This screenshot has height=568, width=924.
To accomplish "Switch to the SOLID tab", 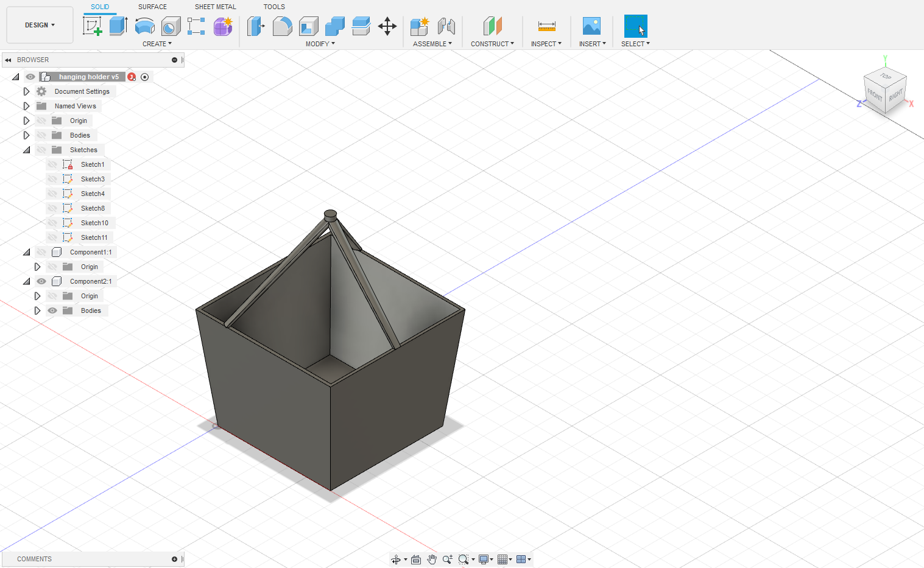I will tap(100, 7).
